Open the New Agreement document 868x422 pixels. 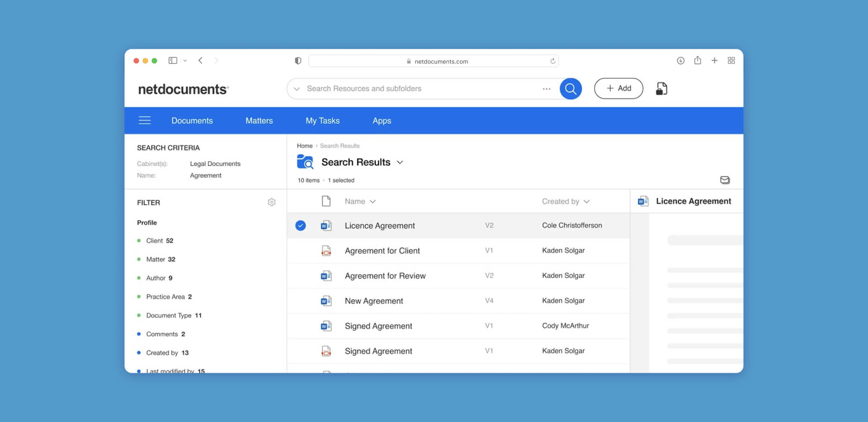point(374,301)
